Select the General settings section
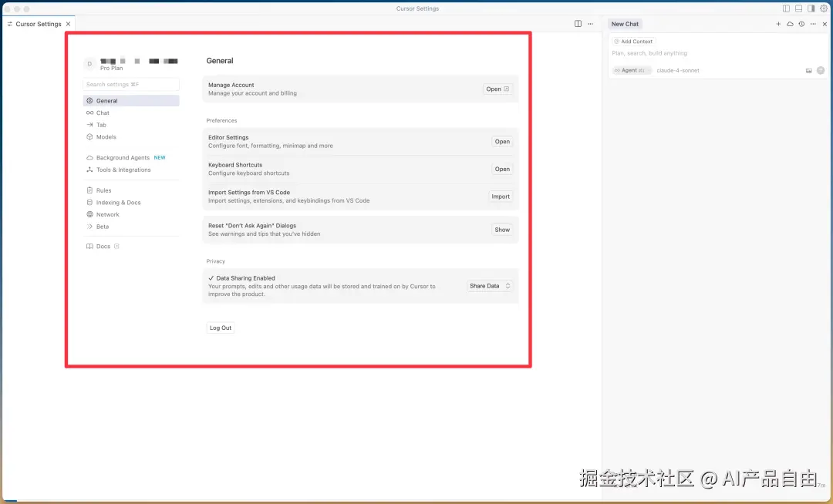The image size is (833, 504). (131, 101)
